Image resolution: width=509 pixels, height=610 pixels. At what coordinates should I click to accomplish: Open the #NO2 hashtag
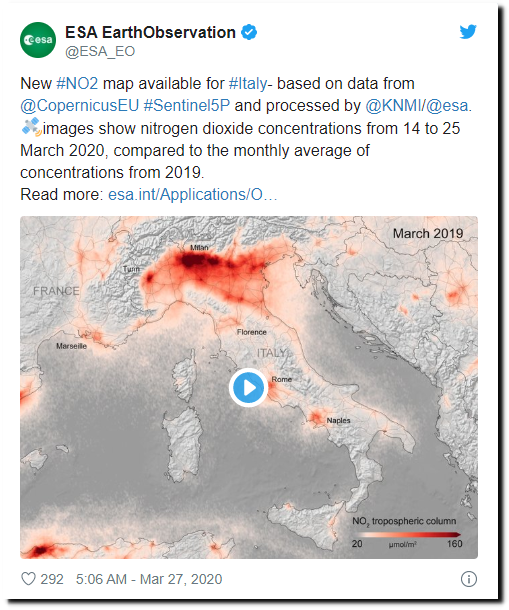(77, 84)
